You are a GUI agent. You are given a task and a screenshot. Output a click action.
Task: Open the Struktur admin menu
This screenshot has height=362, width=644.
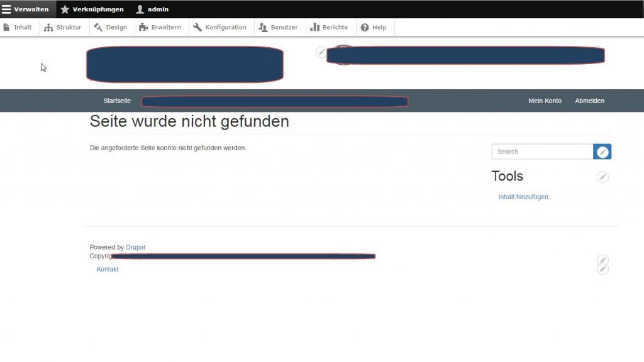tap(63, 28)
